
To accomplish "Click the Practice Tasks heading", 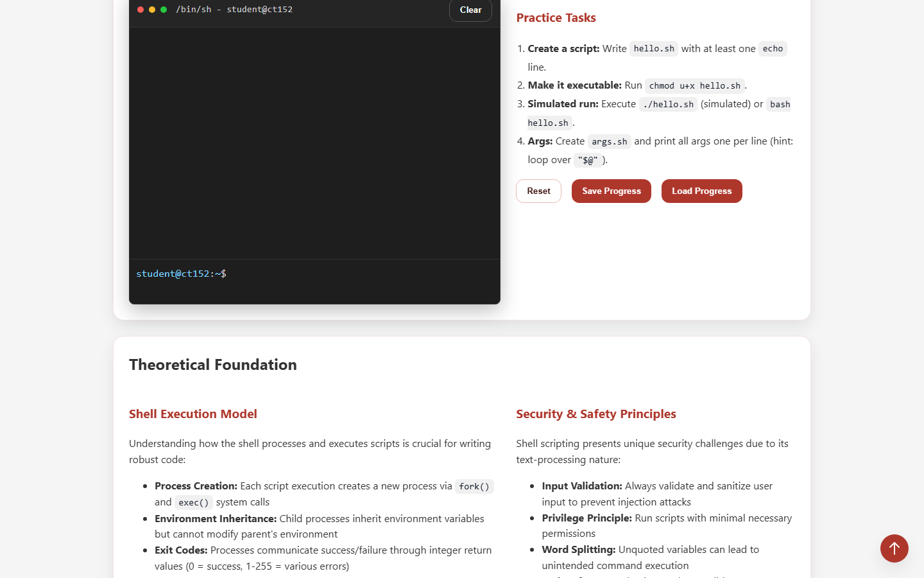I will pyautogui.click(x=556, y=18).
